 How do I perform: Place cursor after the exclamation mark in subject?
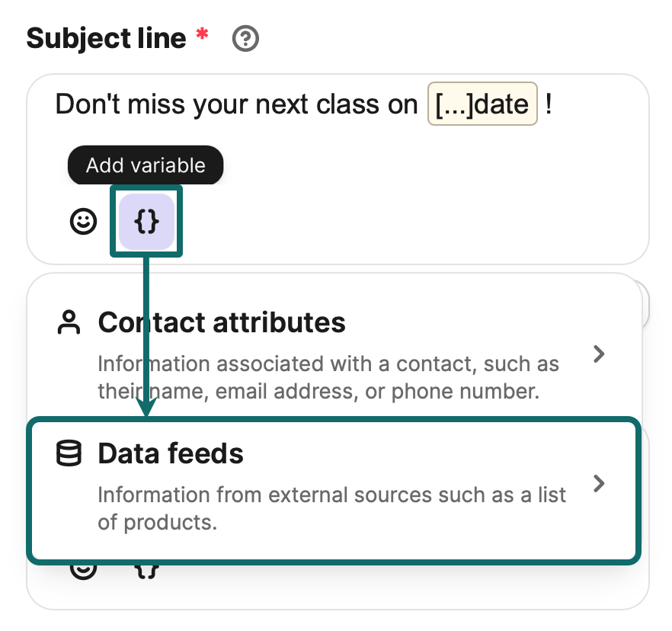click(x=554, y=104)
